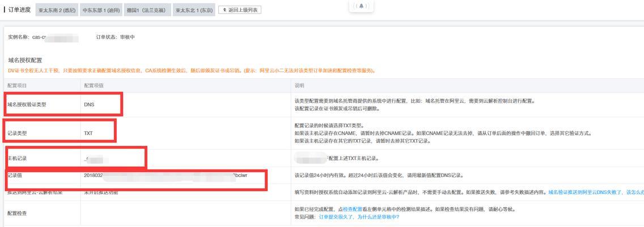Open the 订单提交很久了，为什么还是审核中? link
Viewport: 644px width, 227px height.
(359, 217)
